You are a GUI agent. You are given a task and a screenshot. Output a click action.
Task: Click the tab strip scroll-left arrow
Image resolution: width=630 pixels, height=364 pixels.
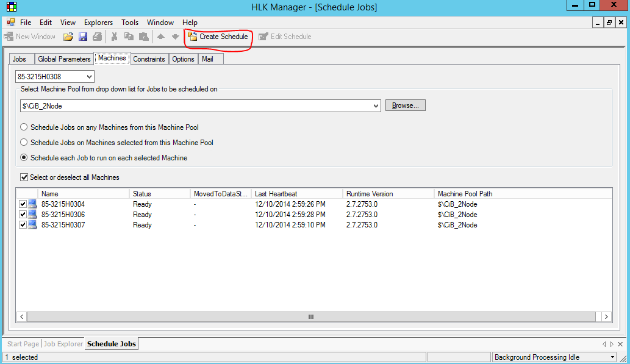(x=604, y=344)
